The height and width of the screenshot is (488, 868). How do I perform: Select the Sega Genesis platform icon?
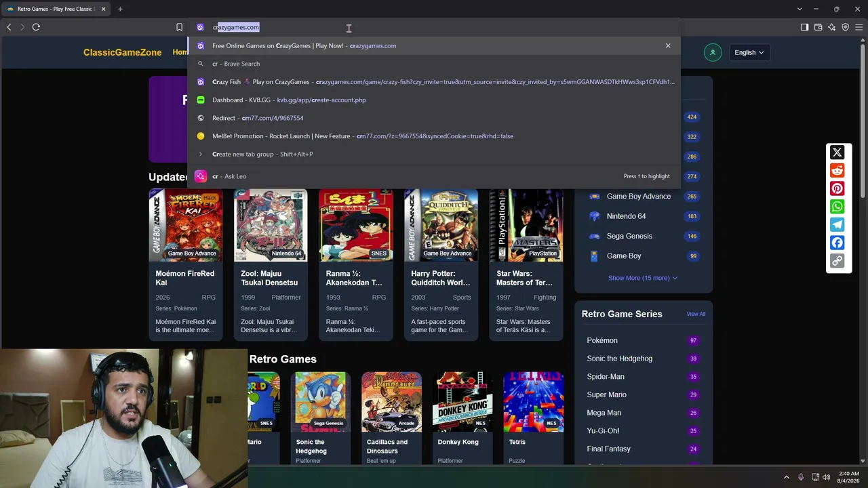point(595,236)
